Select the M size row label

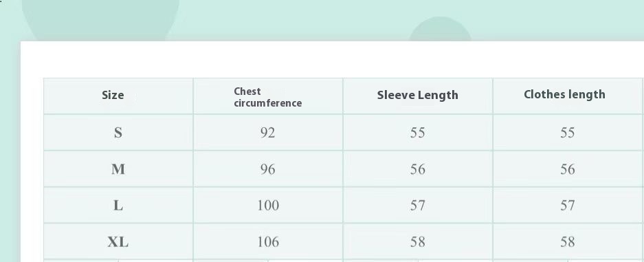click(118, 169)
